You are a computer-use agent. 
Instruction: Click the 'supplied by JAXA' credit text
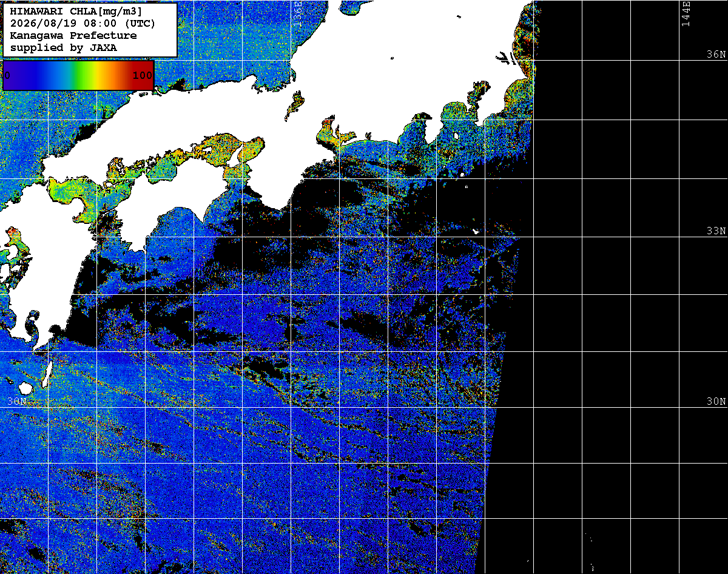(x=64, y=47)
